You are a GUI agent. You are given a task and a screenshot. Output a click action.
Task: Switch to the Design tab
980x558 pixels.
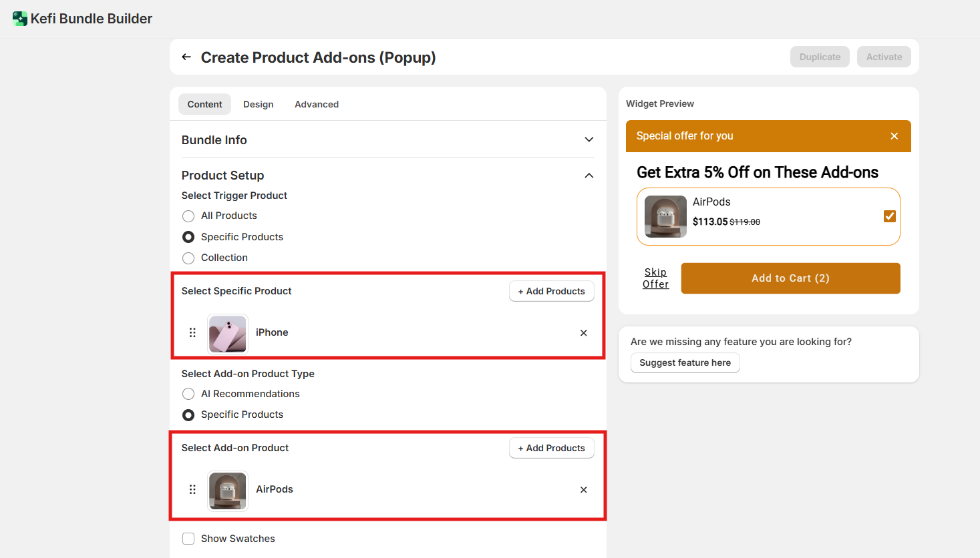tap(258, 105)
